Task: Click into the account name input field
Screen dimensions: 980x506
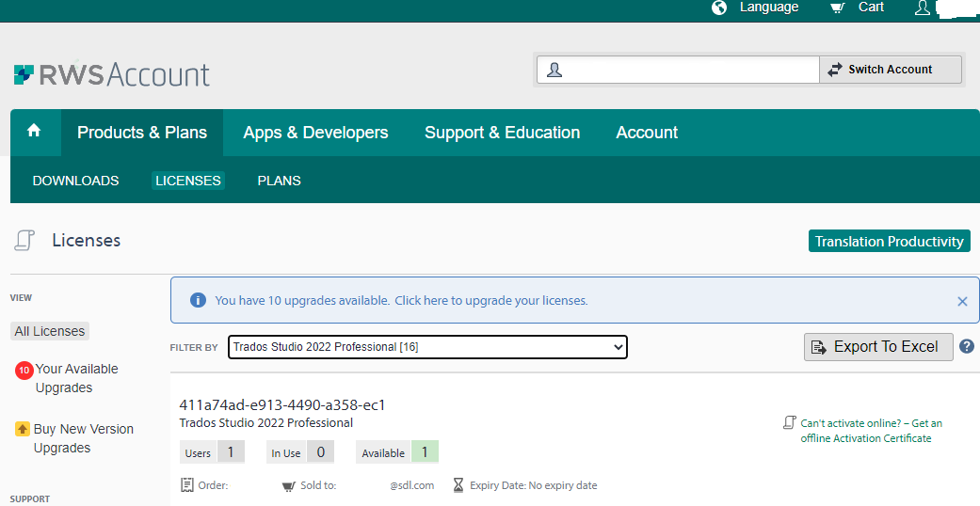Action: point(678,70)
